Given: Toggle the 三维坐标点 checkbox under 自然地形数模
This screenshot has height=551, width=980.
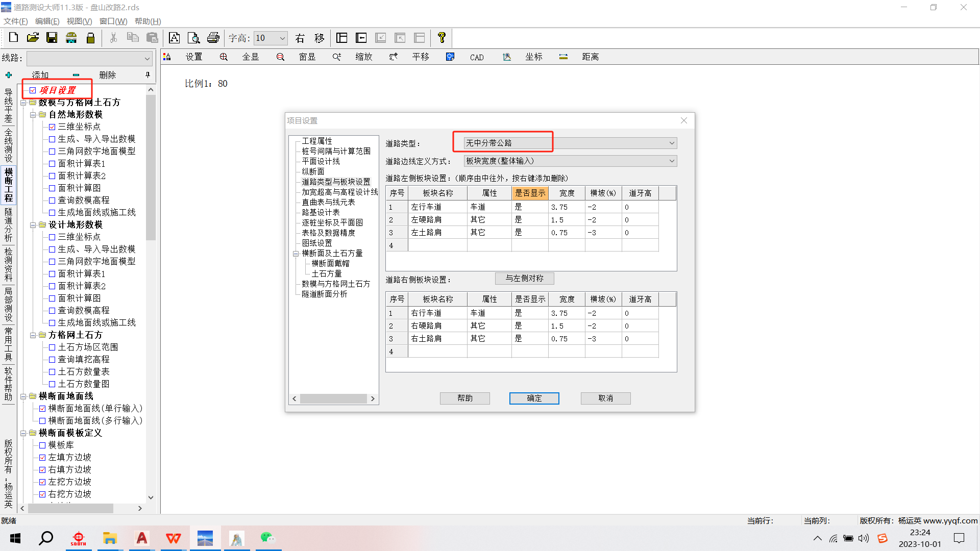Looking at the screenshot, I should coord(52,127).
